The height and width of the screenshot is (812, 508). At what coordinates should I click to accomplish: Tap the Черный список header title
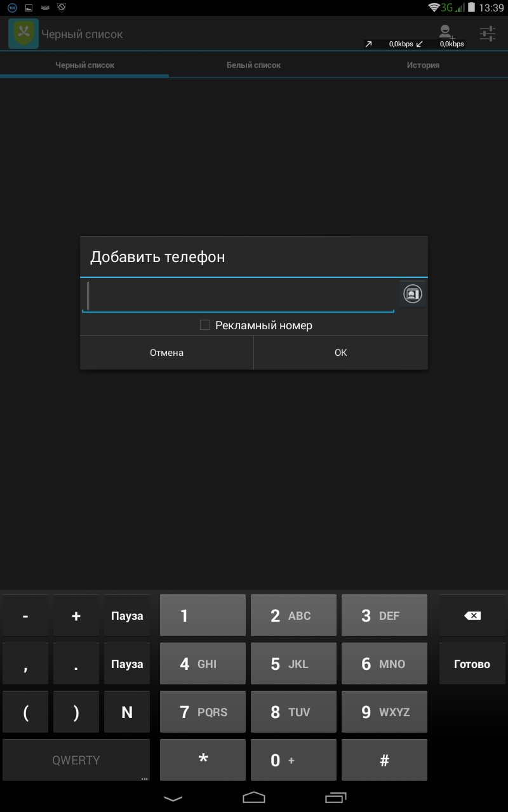pos(82,34)
